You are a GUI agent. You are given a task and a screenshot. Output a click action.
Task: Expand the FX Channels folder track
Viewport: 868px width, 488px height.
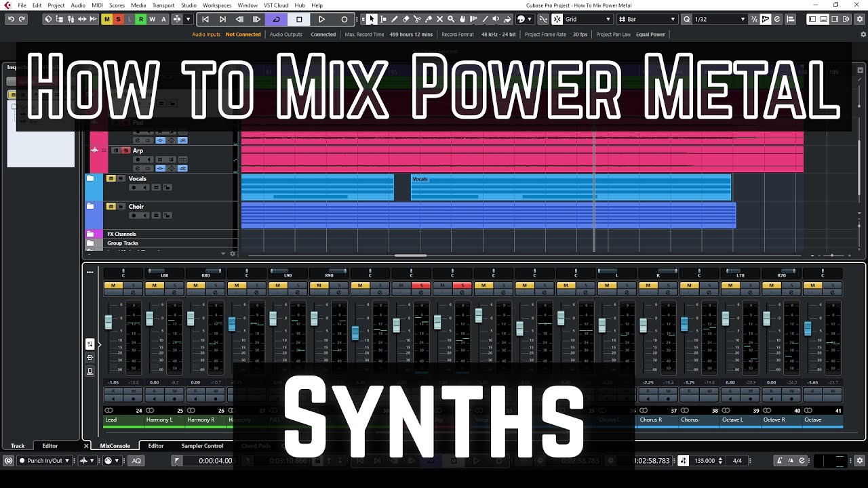[90, 234]
